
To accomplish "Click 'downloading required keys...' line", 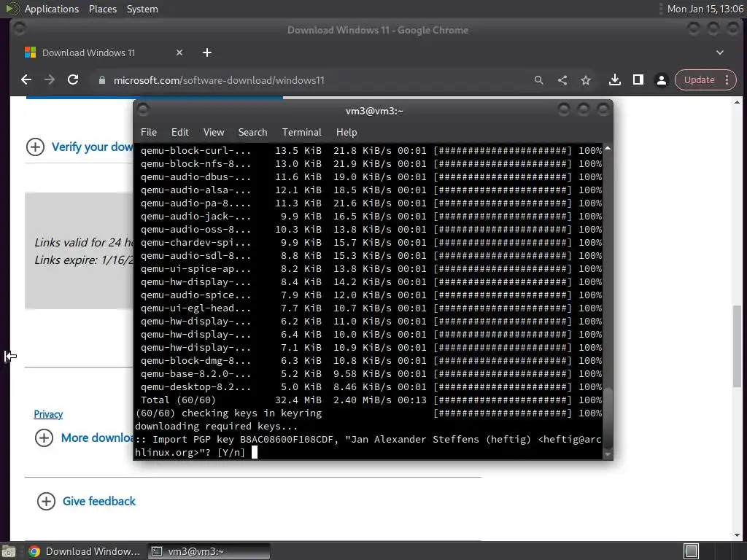I will (216, 426).
